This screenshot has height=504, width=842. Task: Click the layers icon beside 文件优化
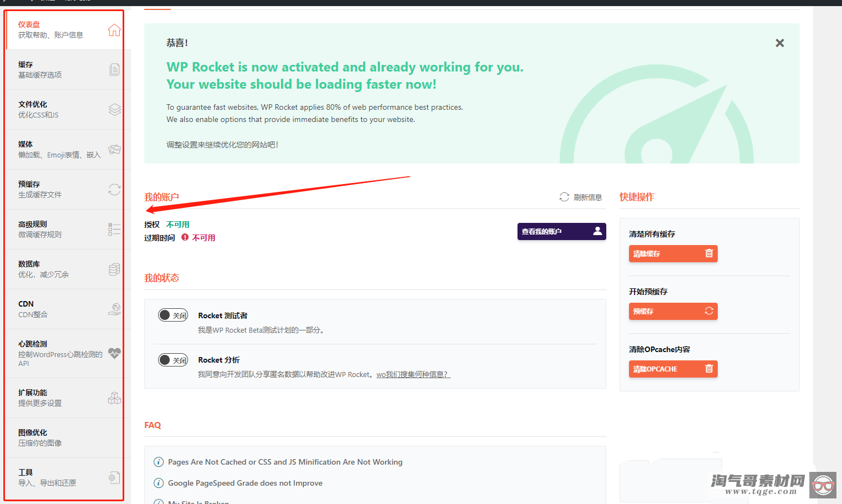click(x=114, y=109)
